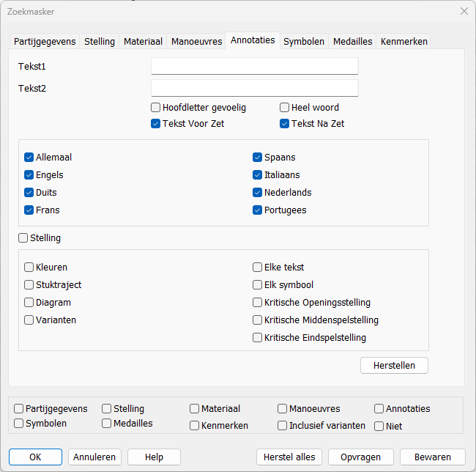The height and width of the screenshot is (472, 476).
Task: Click the Bewaren button
Action: pyautogui.click(x=433, y=457)
